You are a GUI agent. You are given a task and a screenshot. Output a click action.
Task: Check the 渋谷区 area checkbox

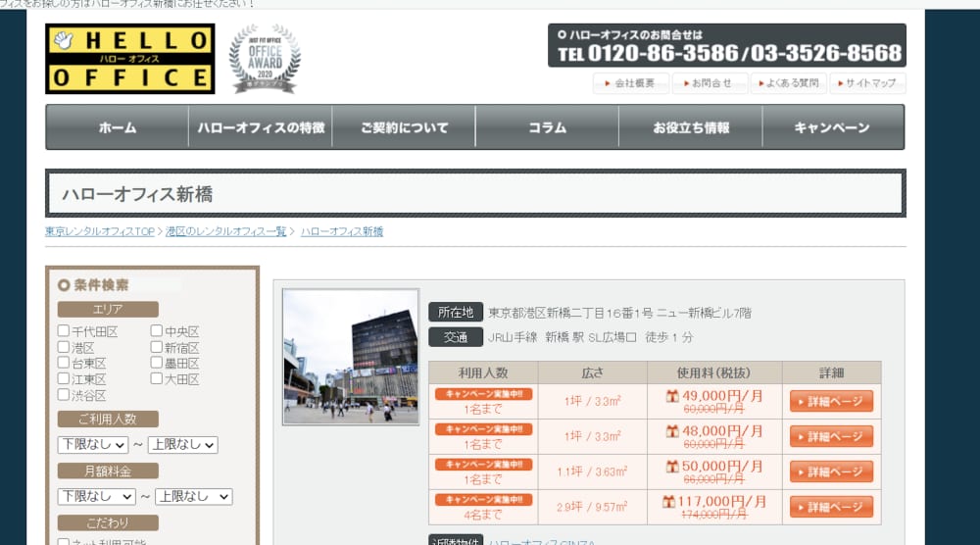pos(63,394)
